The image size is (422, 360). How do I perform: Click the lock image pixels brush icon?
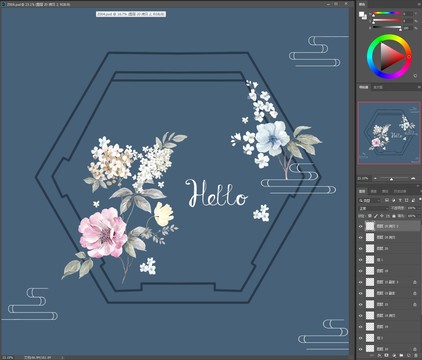(x=376, y=216)
